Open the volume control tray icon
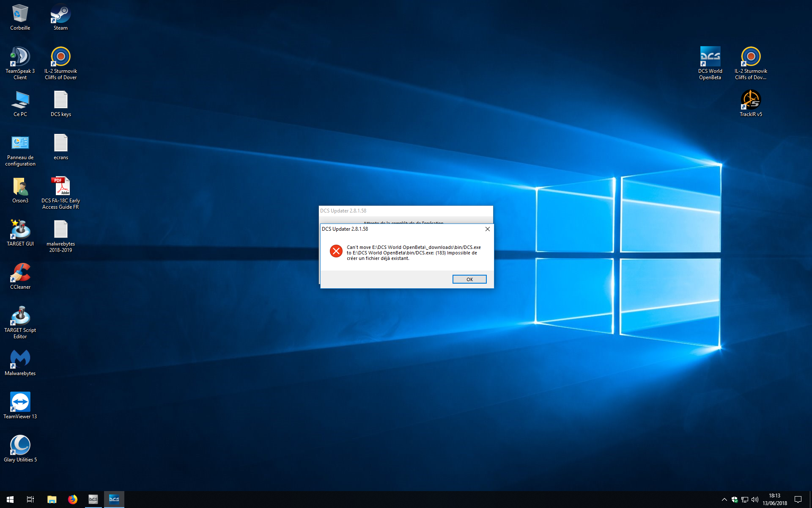812x508 pixels. [755, 500]
